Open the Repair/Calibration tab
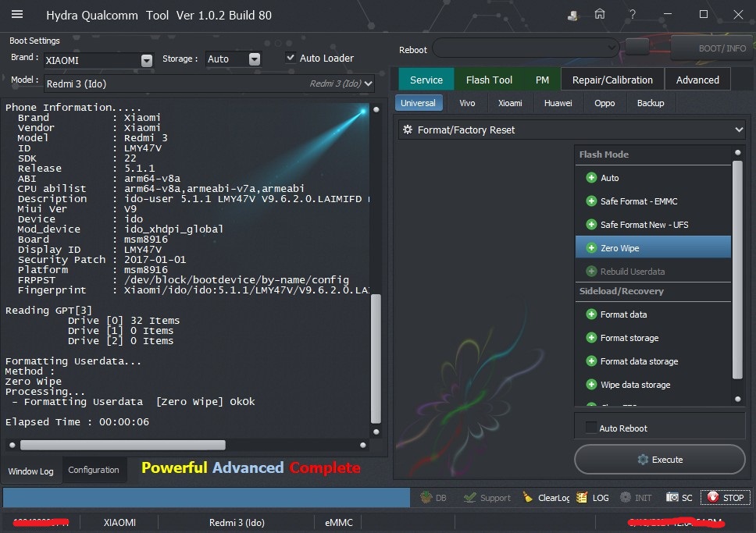The width and height of the screenshot is (756, 533). pos(612,80)
